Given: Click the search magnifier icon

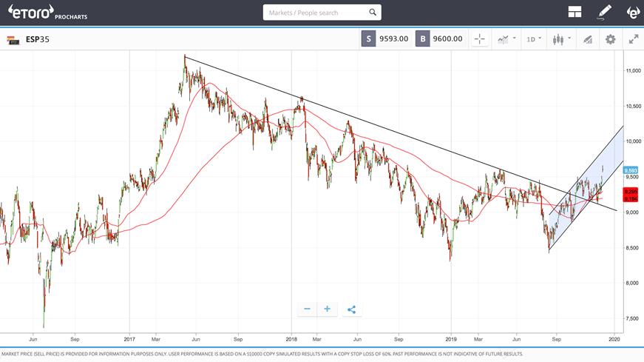Looking at the screenshot, I should click(372, 13).
